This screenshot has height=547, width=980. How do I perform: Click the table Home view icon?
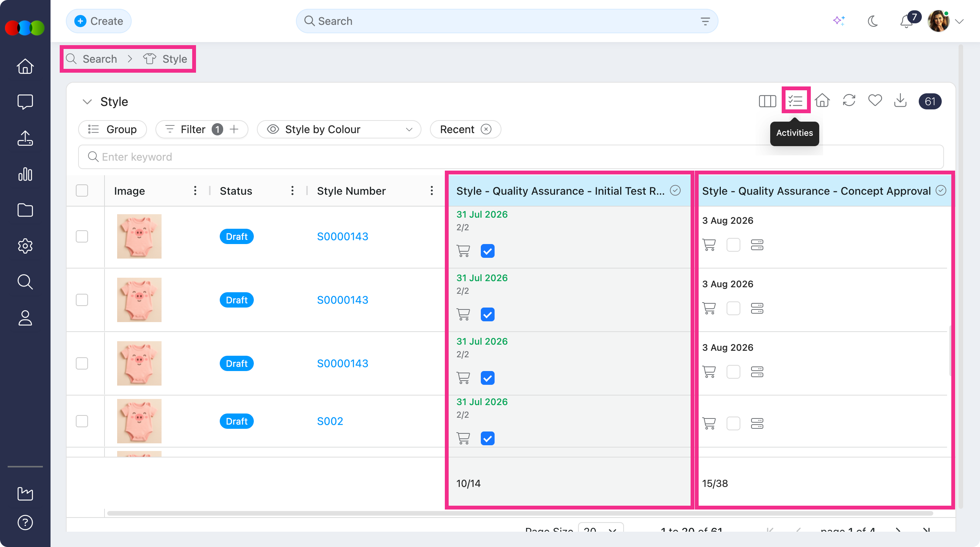tap(822, 101)
